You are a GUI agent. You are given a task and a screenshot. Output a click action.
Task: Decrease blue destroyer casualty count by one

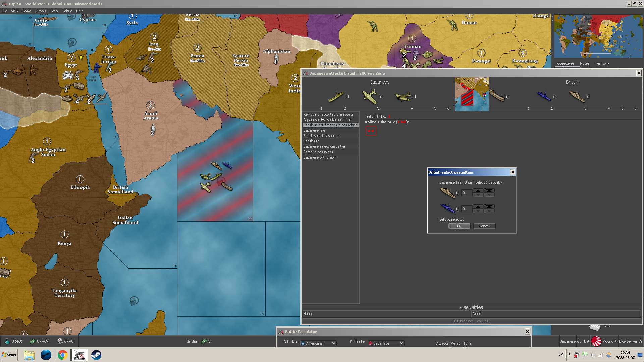click(x=478, y=211)
